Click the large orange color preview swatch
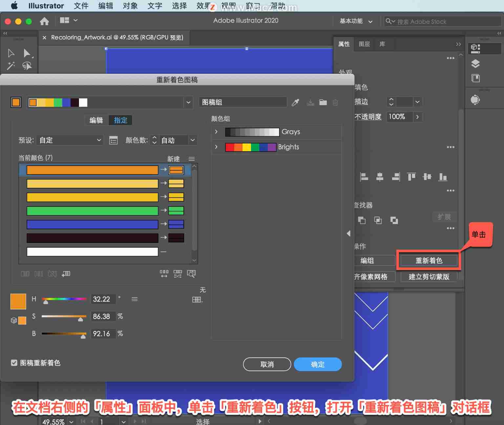 [x=18, y=301]
